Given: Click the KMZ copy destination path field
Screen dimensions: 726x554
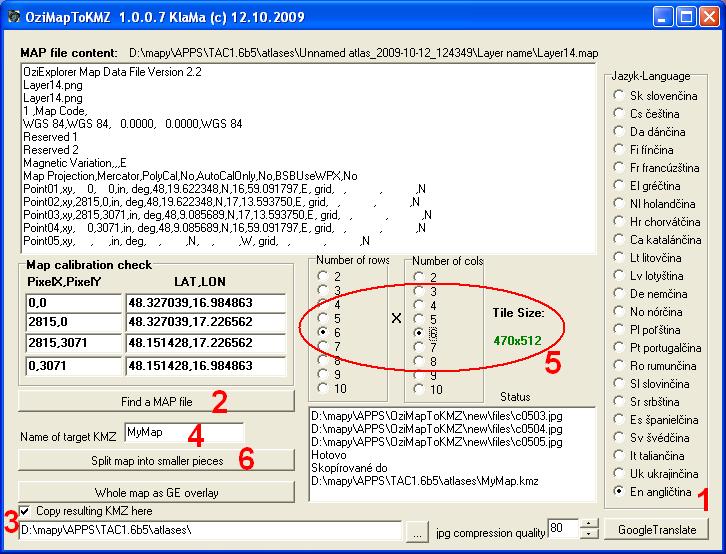Looking at the screenshot, I should [210, 530].
